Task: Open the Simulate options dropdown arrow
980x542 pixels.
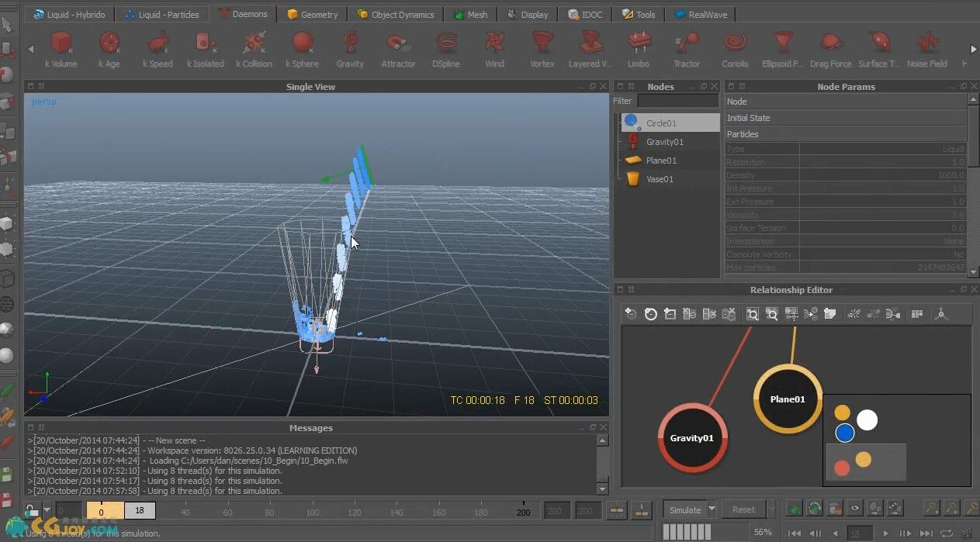Action: click(712, 509)
